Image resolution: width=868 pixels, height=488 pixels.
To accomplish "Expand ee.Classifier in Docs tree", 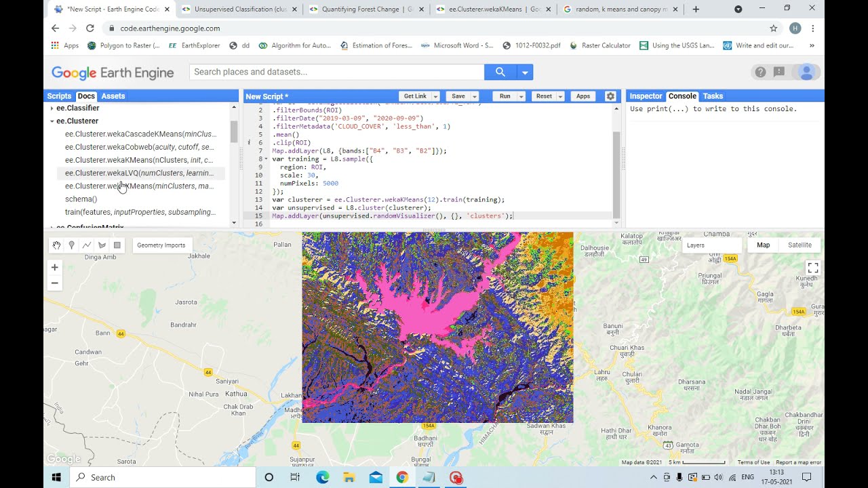I will click(52, 108).
